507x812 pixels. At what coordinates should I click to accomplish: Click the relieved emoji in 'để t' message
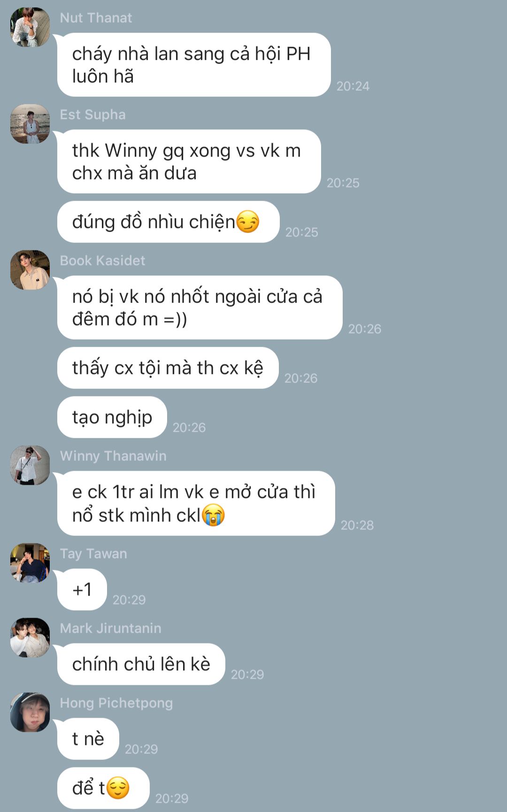[117, 788]
